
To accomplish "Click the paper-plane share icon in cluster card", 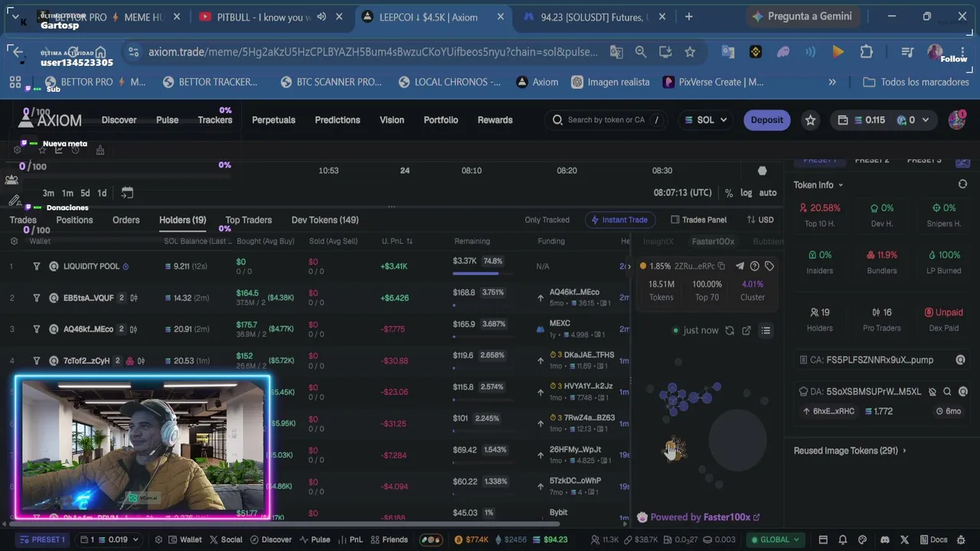I will tap(740, 266).
